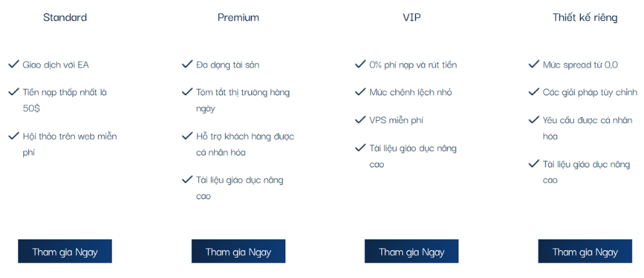Screen dimensions: 644x278
Task: Click checkmark icon beside Giao dịch với EA
Action: (14, 64)
